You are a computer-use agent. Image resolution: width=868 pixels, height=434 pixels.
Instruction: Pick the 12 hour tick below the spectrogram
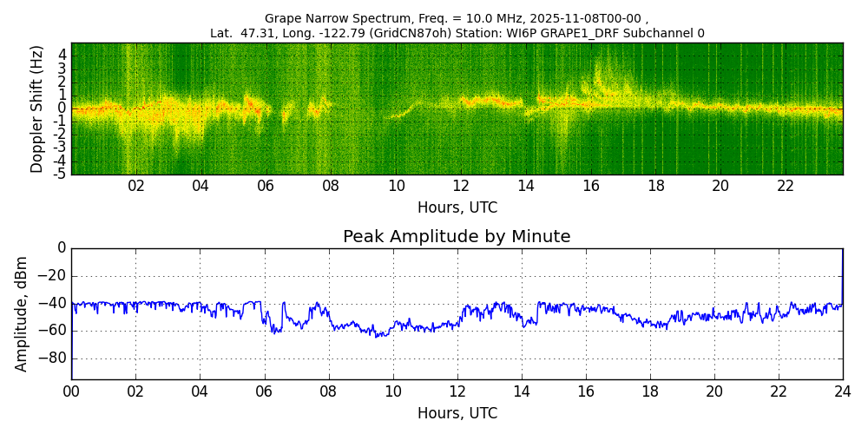pyautogui.click(x=461, y=186)
